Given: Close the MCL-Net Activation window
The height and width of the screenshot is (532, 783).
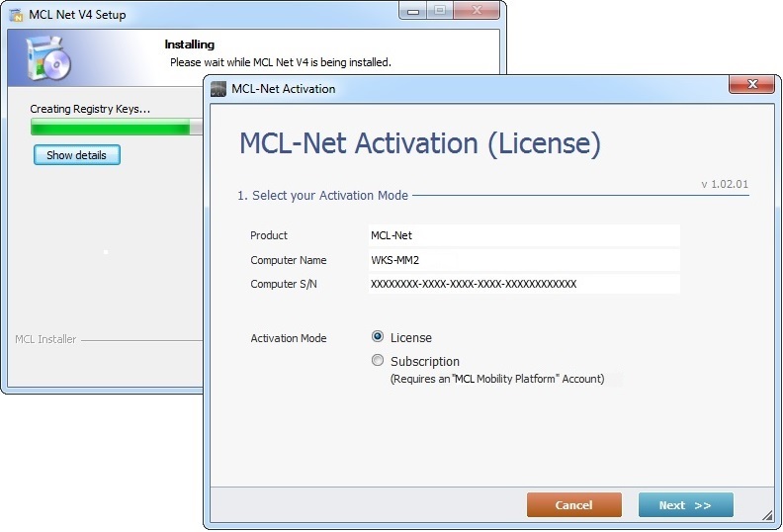Looking at the screenshot, I should click(752, 84).
